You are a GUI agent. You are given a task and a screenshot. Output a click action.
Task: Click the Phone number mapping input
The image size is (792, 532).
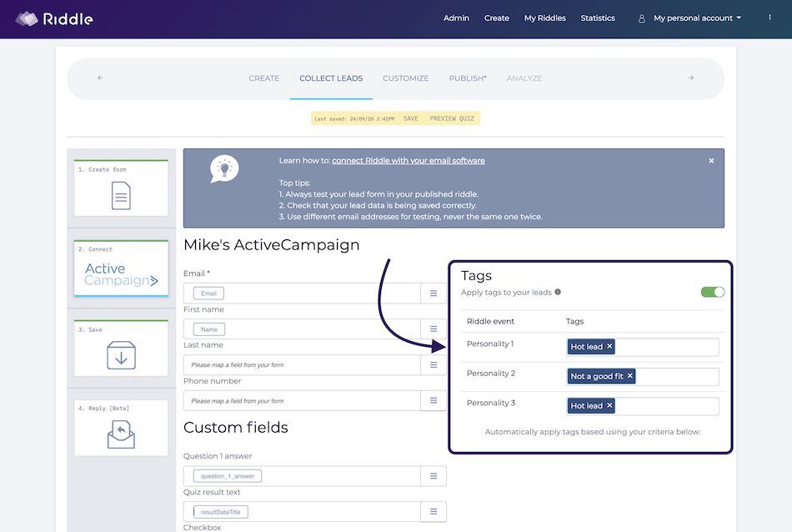[302, 400]
